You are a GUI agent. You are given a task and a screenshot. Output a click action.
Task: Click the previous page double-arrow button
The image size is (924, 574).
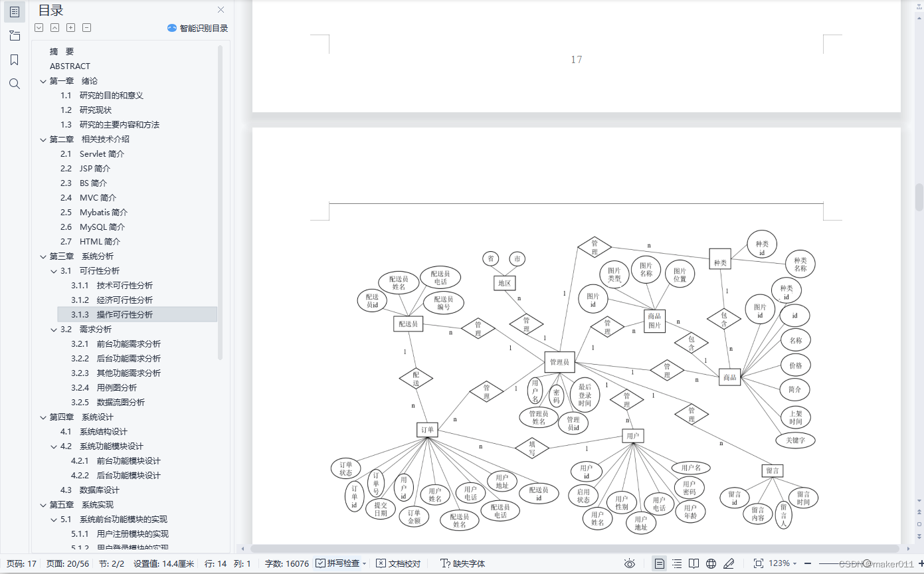click(x=919, y=512)
